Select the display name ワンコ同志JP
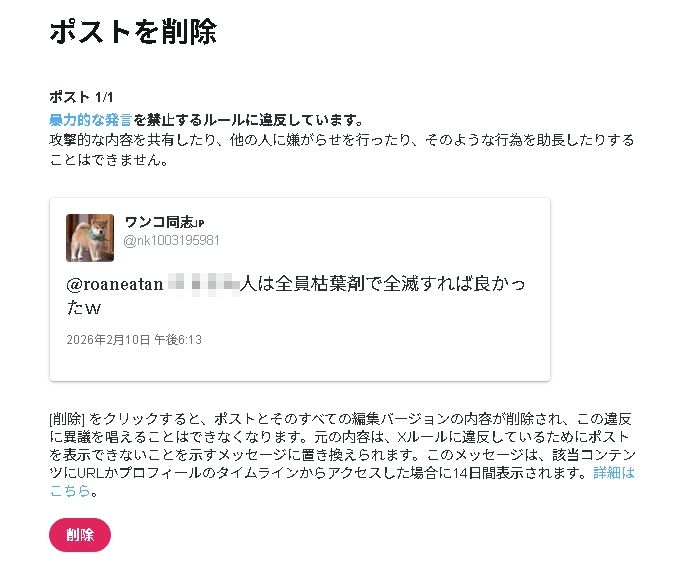 [165, 222]
